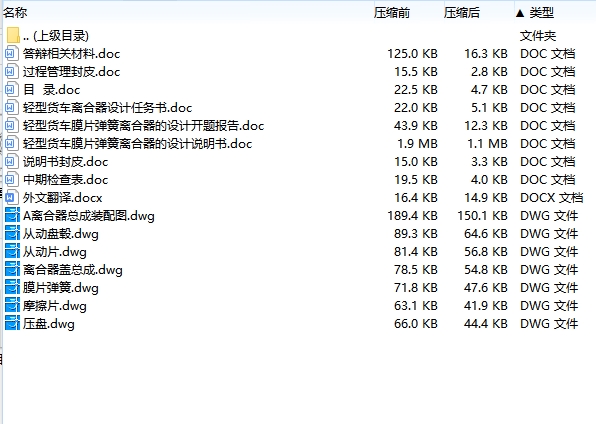Click the 189.4 KB size value
596x424 pixels.
coord(412,216)
